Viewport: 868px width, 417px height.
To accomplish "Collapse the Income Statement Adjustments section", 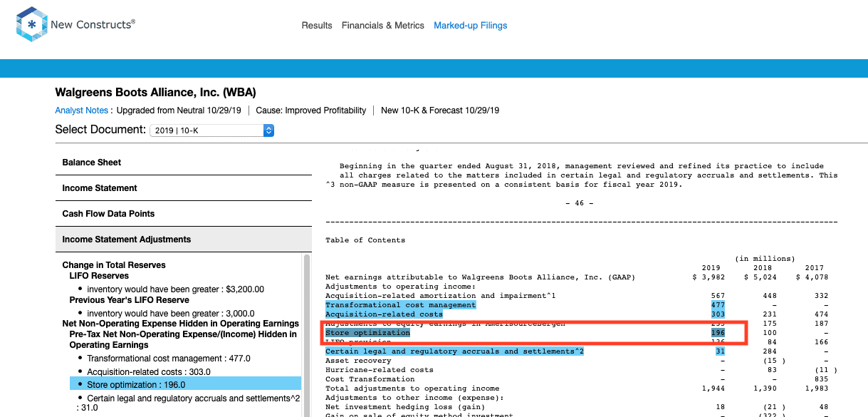I will click(184, 240).
